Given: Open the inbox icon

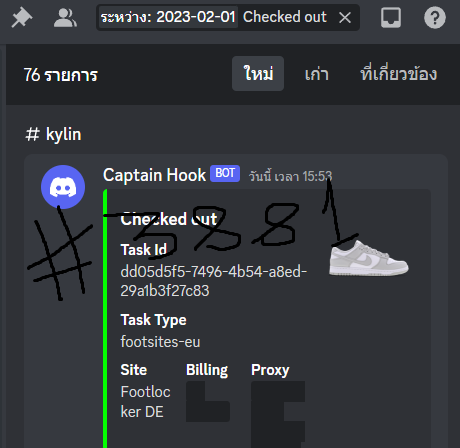Looking at the screenshot, I should [x=391, y=17].
